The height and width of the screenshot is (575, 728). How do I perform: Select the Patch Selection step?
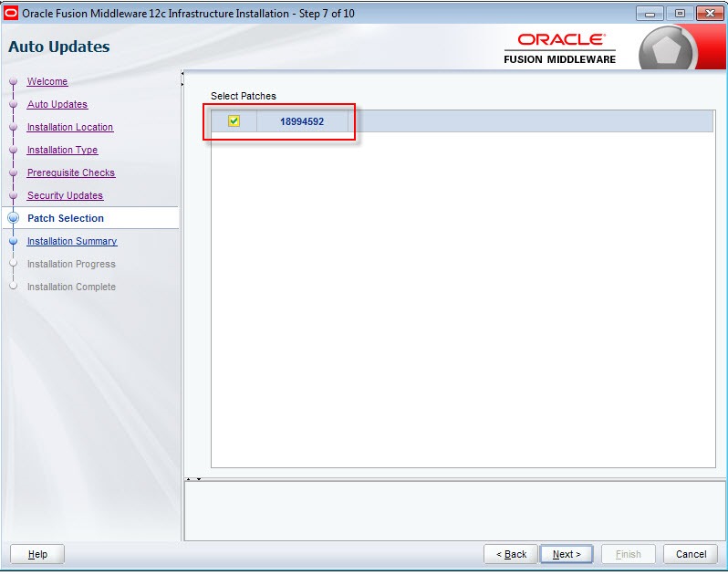pos(66,218)
